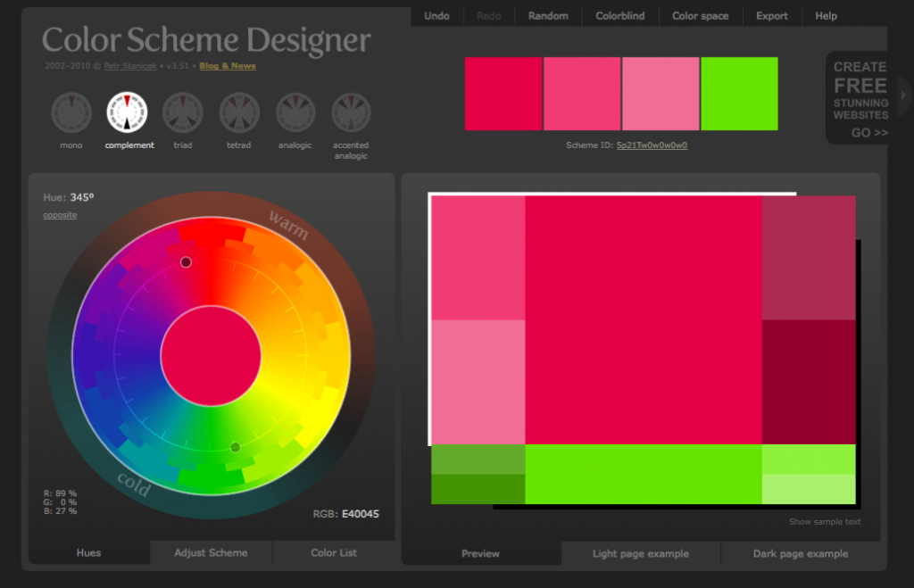The height and width of the screenshot is (588, 914).
Task: Select the mono scheme icon
Action: [71, 112]
